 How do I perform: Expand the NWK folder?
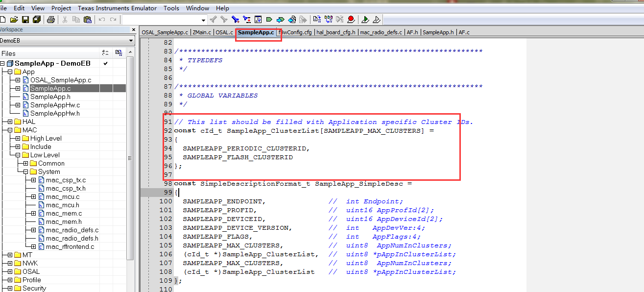coord(10,263)
